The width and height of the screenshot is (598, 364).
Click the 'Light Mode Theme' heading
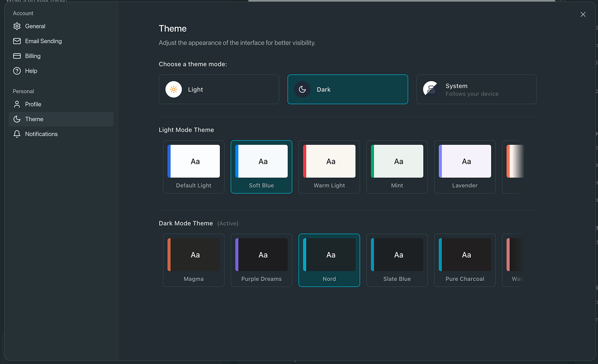tap(186, 130)
